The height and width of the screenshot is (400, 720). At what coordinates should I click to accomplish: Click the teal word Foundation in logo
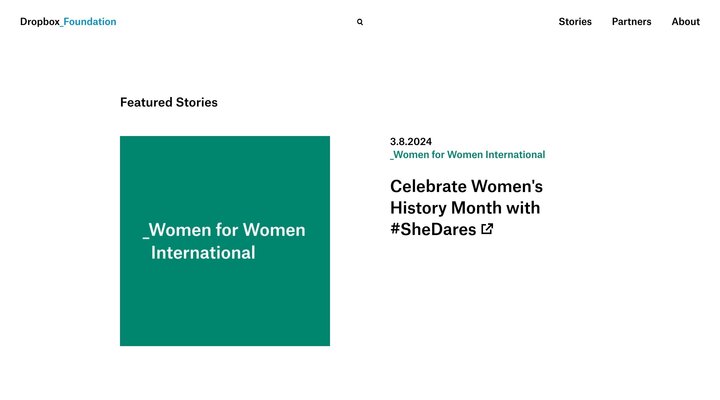coord(90,22)
